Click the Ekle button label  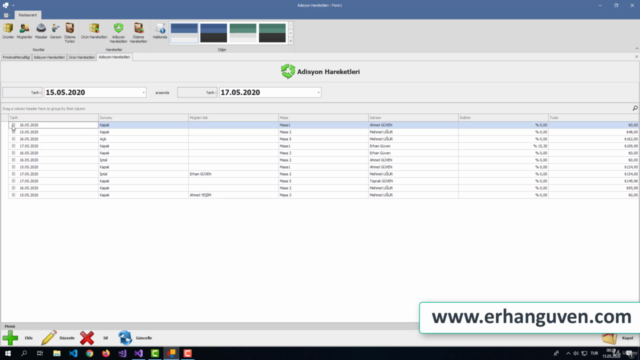click(29, 338)
